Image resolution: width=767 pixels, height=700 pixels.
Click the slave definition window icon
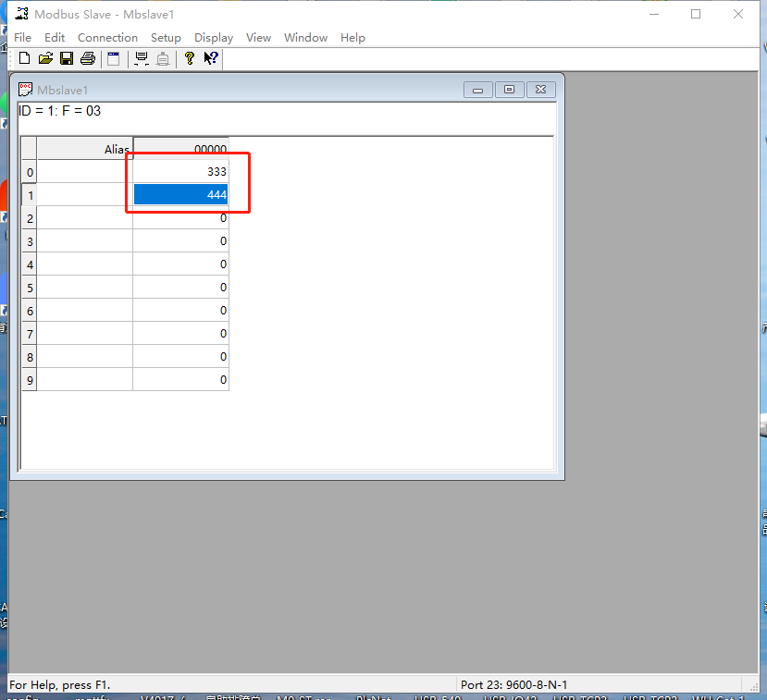coord(114,58)
